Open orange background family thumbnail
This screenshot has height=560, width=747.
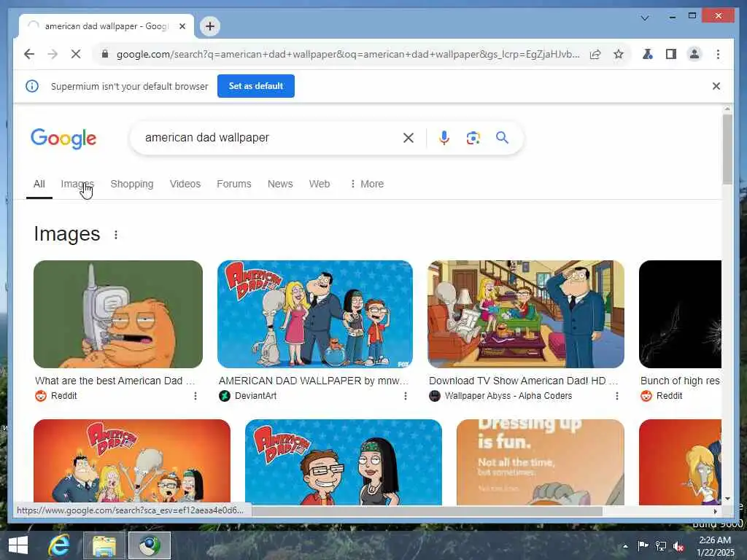(x=132, y=462)
